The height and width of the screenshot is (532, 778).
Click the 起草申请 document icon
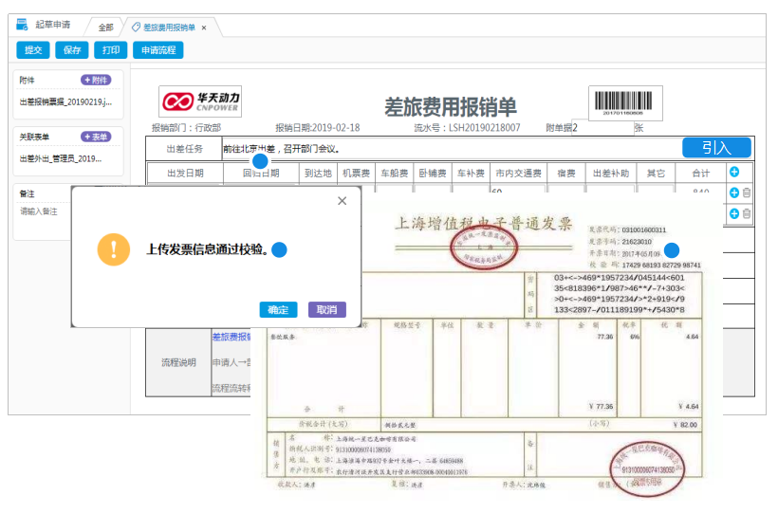tap(22, 26)
